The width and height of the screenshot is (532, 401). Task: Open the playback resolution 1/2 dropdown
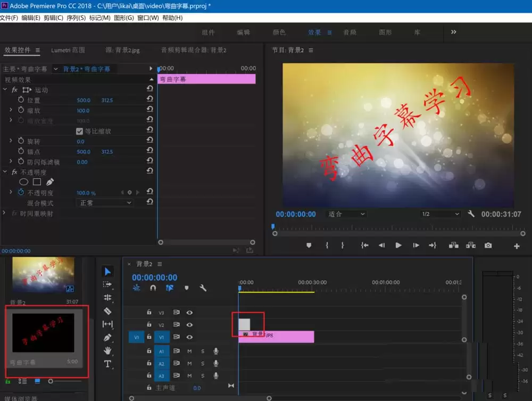[x=440, y=214]
